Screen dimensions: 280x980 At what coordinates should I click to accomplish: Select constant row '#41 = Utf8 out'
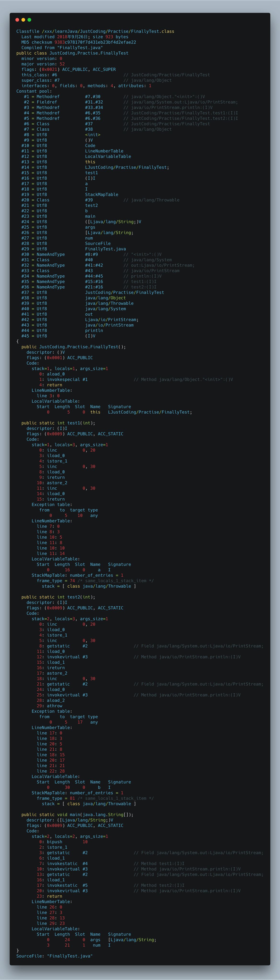point(57,314)
